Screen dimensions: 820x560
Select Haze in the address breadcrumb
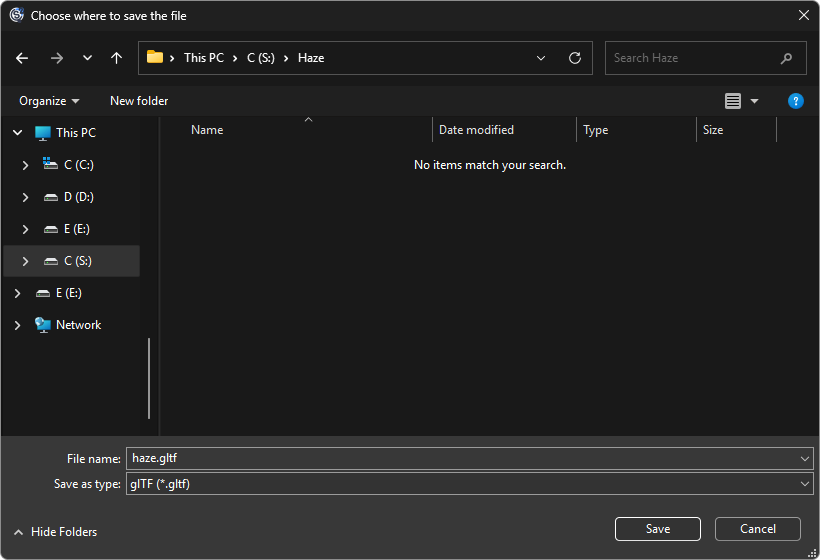pos(311,58)
